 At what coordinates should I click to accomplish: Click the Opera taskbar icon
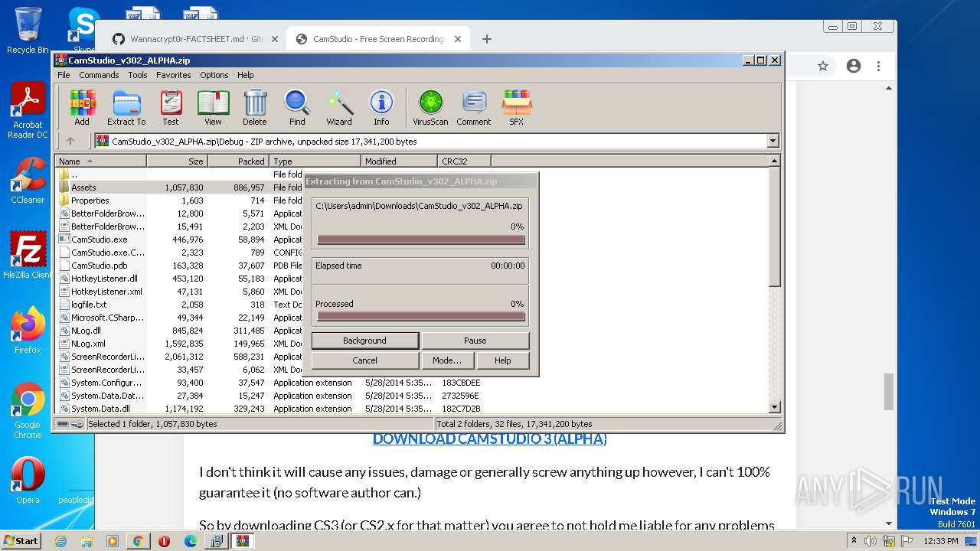[164, 540]
